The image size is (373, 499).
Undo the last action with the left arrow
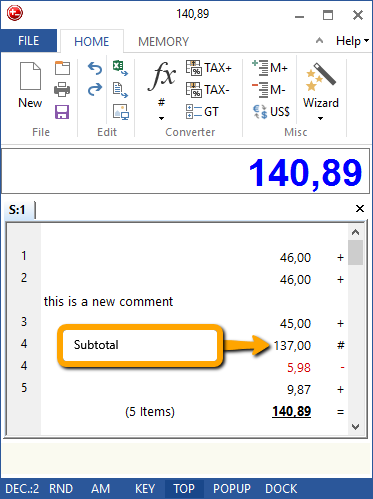coord(95,68)
